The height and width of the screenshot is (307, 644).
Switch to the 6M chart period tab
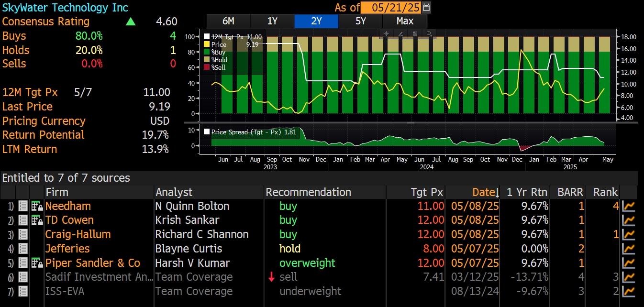[x=228, y=21]
